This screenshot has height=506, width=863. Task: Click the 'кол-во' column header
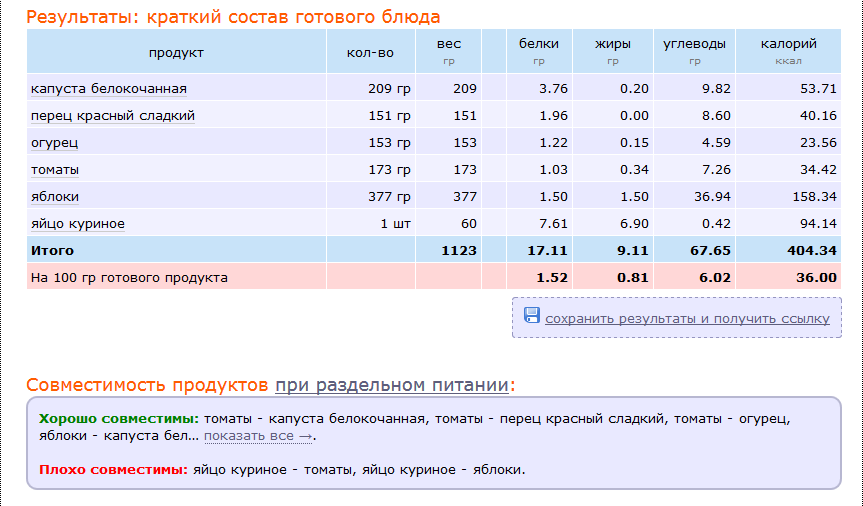pos(371,52)
